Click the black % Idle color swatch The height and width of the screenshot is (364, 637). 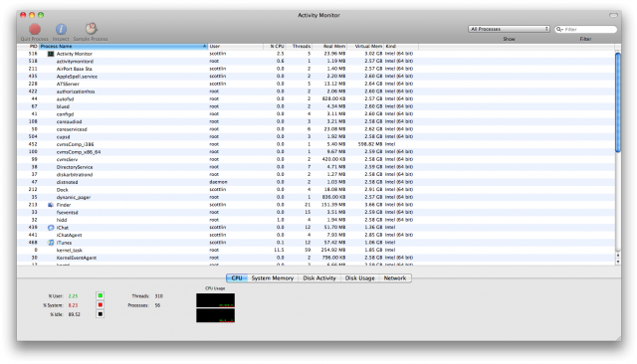click(x=100, y=314)
